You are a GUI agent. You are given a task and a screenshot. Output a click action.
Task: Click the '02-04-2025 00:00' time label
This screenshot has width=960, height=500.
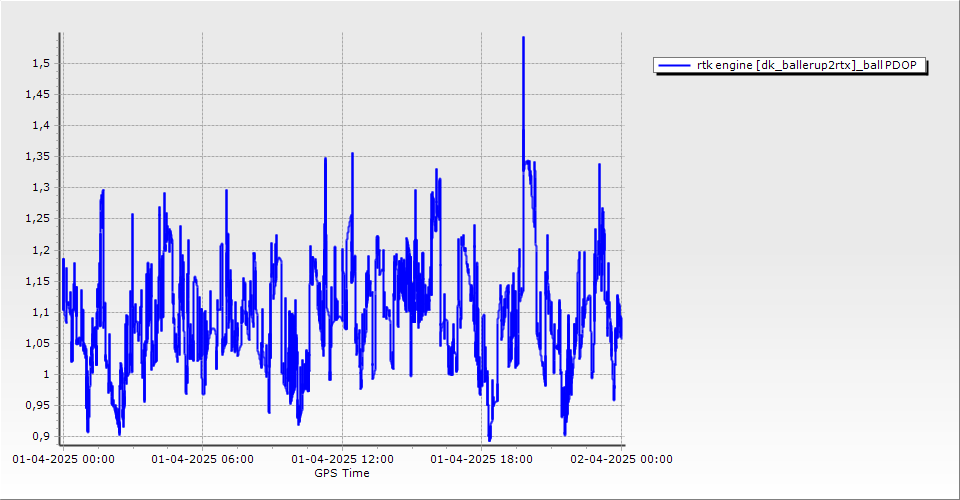621,459
